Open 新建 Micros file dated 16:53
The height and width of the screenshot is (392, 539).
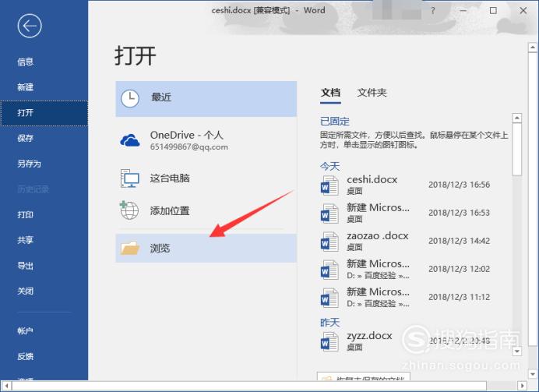point(413,214)
